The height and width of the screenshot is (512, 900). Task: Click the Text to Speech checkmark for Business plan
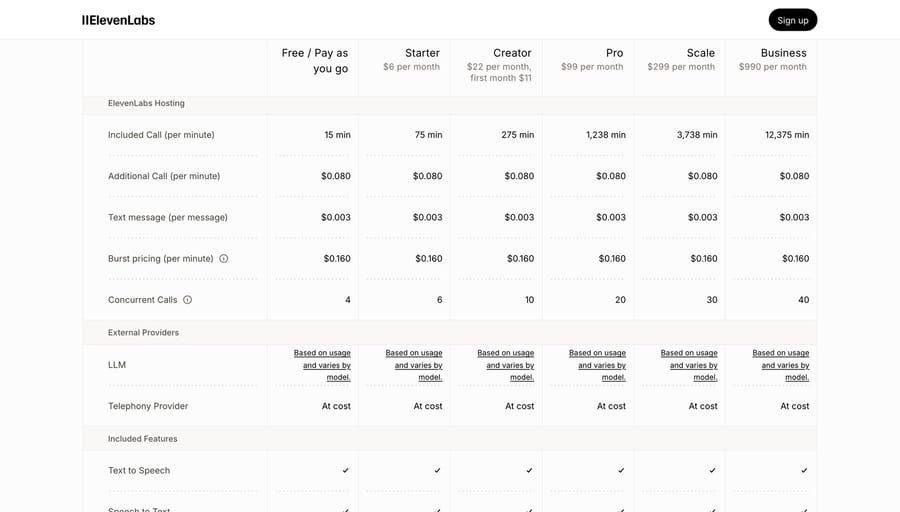pyautogui.click(x=804, y=470)
